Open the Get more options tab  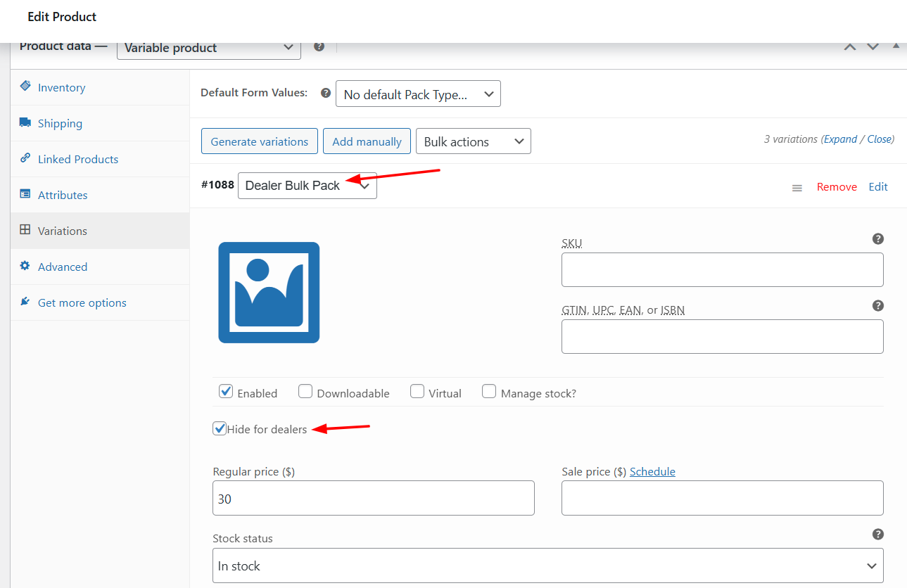coord(100,302)
